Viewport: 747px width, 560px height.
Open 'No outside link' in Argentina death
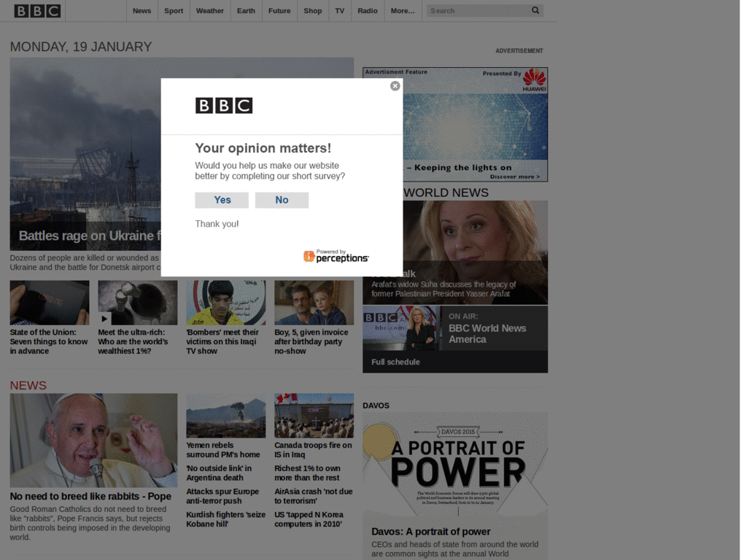219,472
